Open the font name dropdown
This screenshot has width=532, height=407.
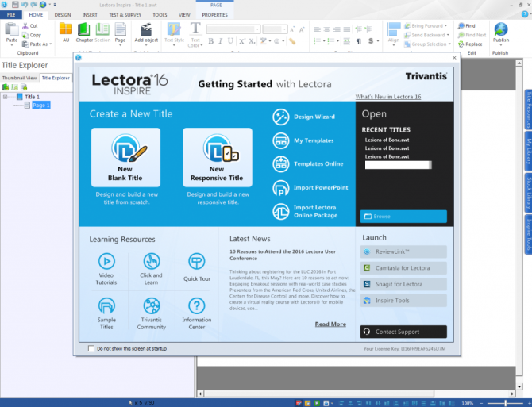click(257, 29)
